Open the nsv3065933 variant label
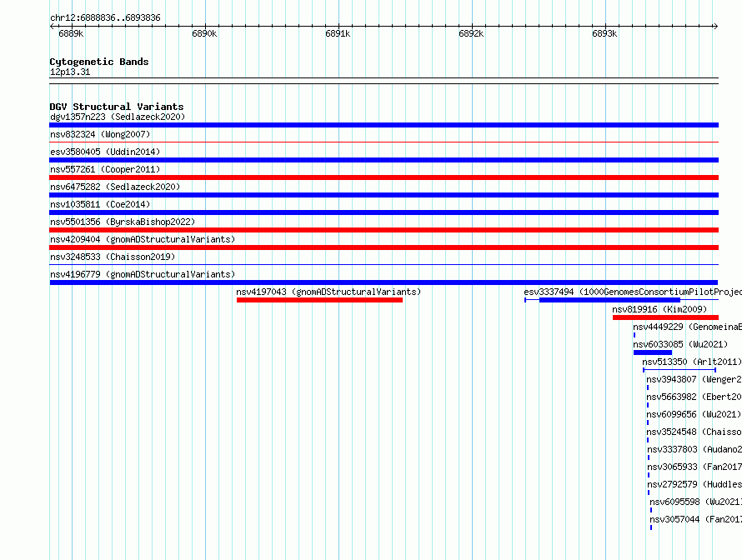The width and height of the screenshot is (742, 560). click(694, 467)
